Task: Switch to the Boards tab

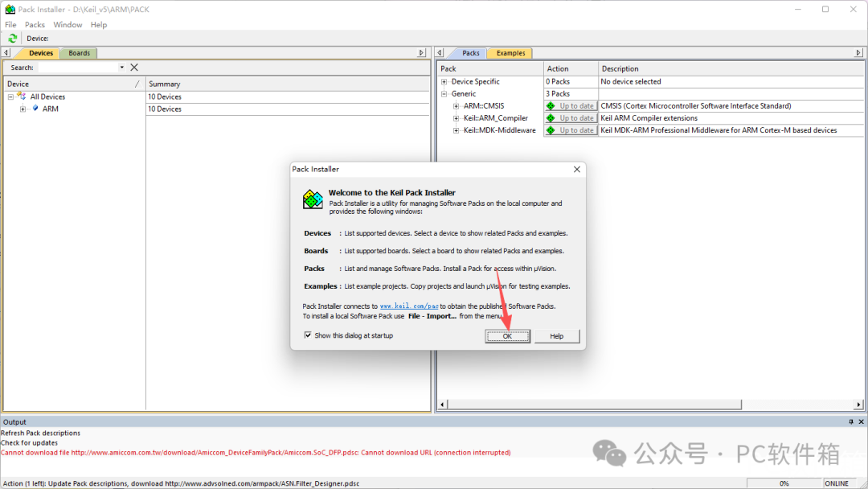Action: [x=79, y=53]
